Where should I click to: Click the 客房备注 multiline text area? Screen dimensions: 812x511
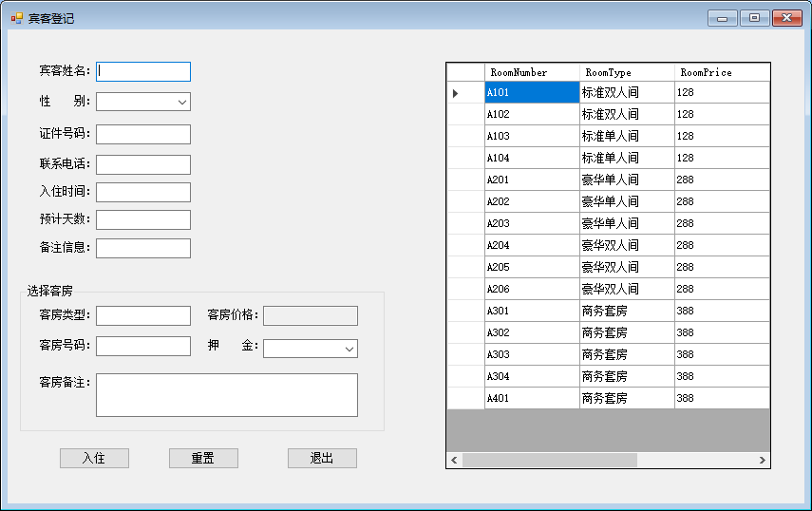tap(227, 395)
